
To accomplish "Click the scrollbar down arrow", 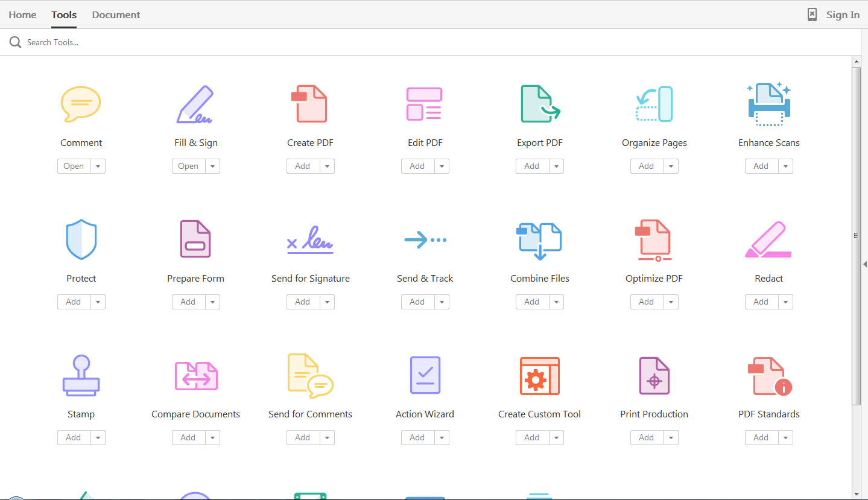I will (857, 494).
